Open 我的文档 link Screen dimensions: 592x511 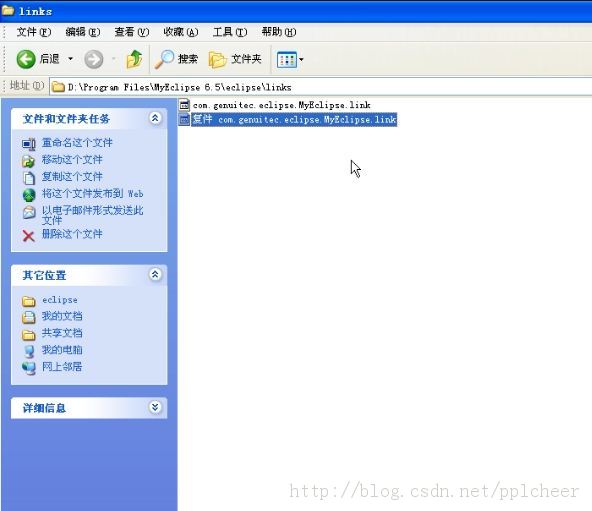62,316
